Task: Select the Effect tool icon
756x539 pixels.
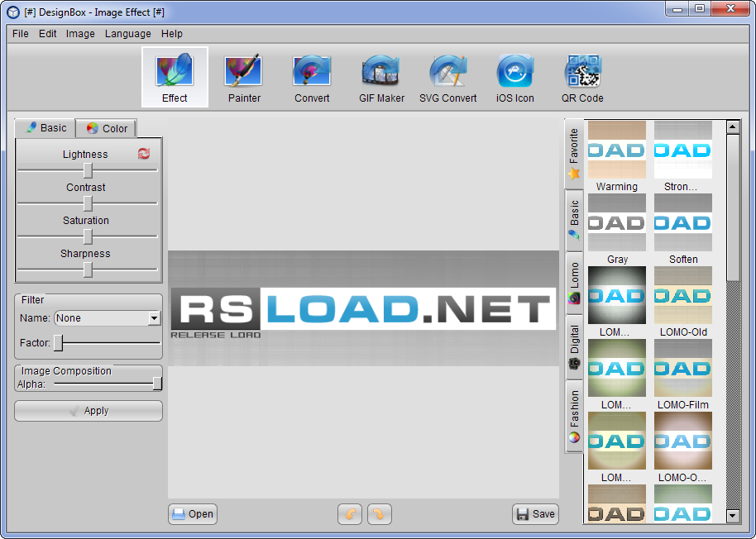Action: (x=175, y=77)
